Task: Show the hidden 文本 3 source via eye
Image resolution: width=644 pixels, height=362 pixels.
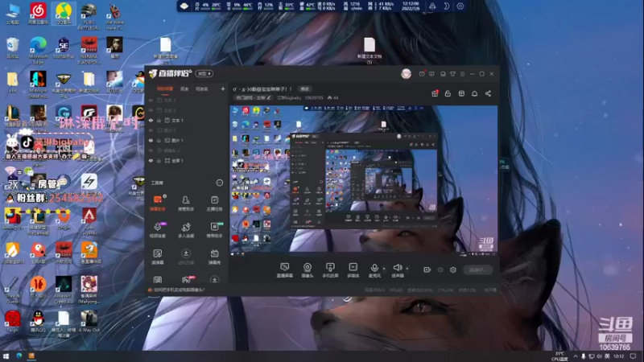Action: point(151,100)
